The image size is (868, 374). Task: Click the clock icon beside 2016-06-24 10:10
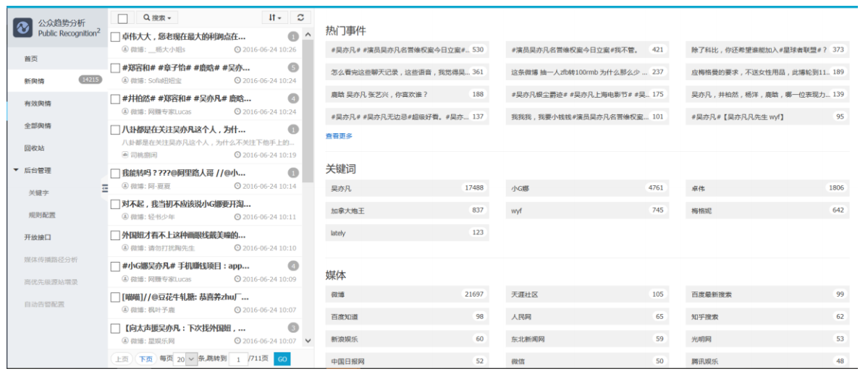pos(238,248)
